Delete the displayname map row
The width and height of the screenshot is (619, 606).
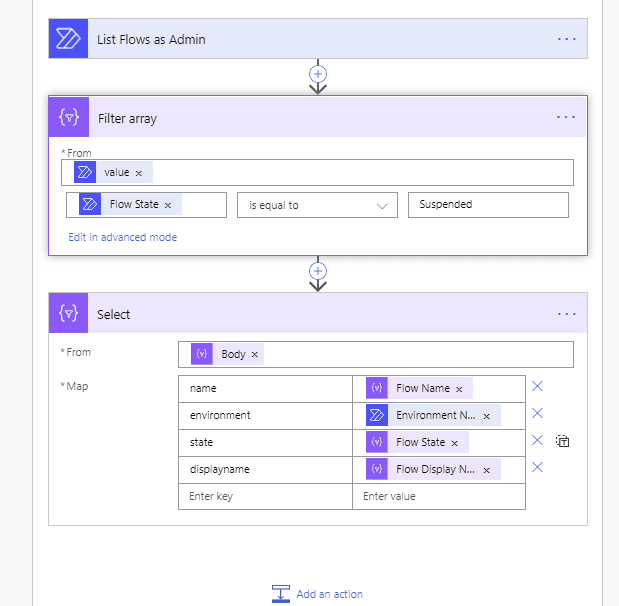[x=537, y=467]
